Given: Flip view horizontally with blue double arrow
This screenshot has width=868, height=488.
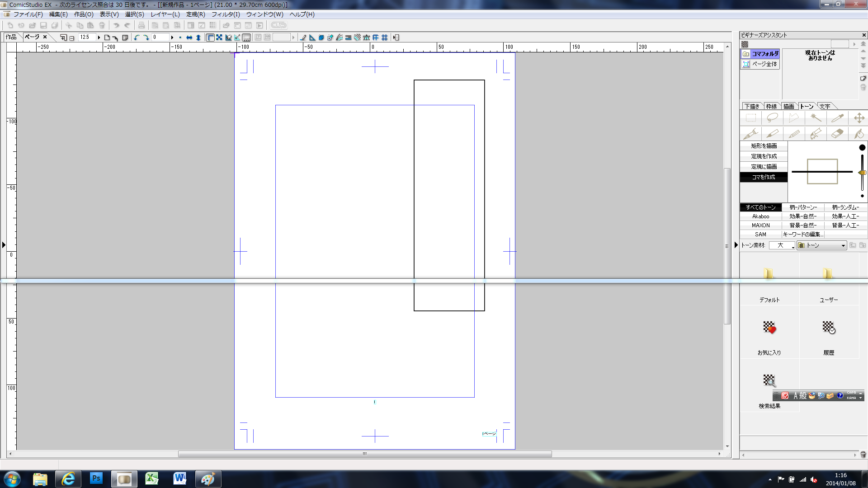Looking at the screenshot, I should pos(189,38).
